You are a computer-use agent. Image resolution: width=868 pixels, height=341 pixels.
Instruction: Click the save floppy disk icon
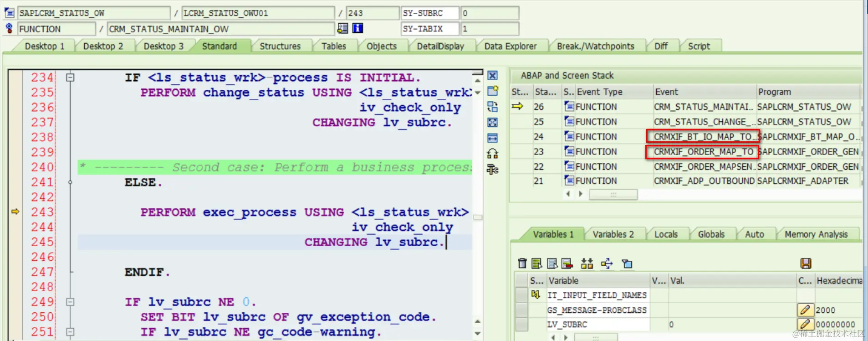click(x=806, y=263)
